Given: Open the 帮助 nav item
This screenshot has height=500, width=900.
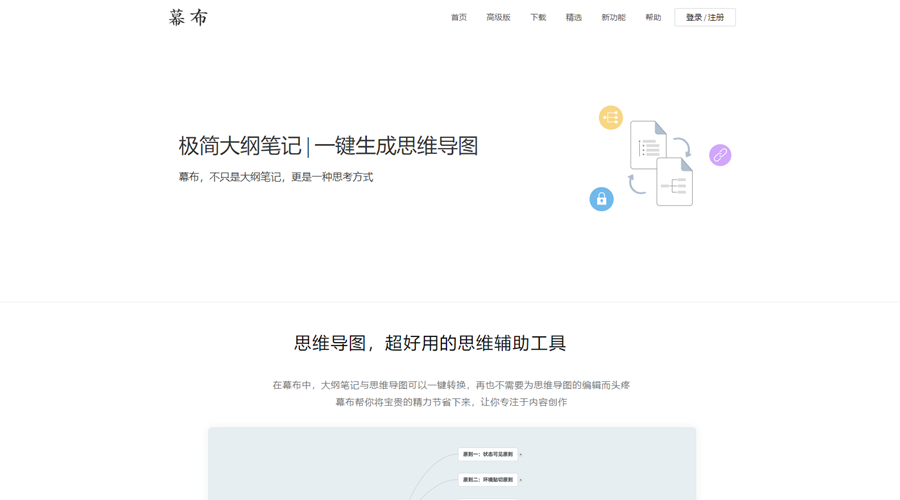Looking at the screenshot, I should coord(653,17).
